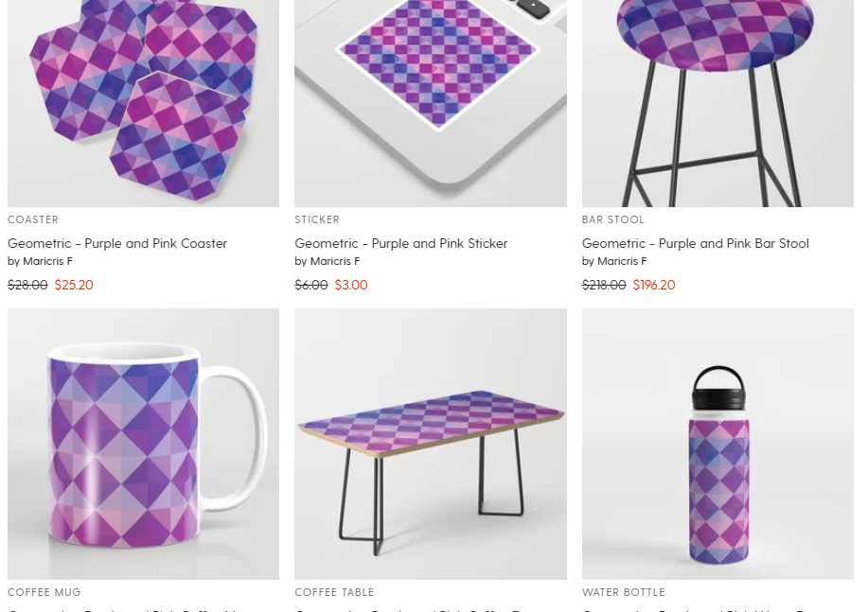Open the coffee mug product image
868x612 pixels.
point(143,444)
